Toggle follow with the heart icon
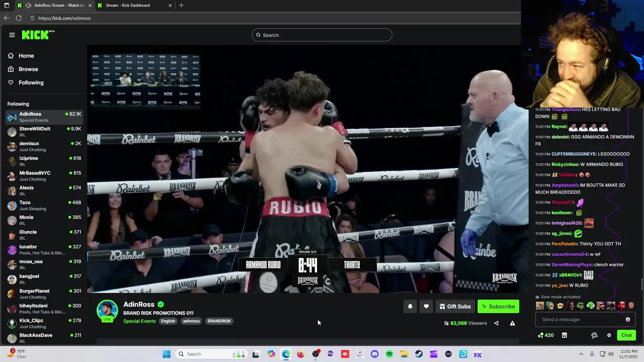Image resolution: width=644 pixels, height=362 pixels. coord(426,306)
